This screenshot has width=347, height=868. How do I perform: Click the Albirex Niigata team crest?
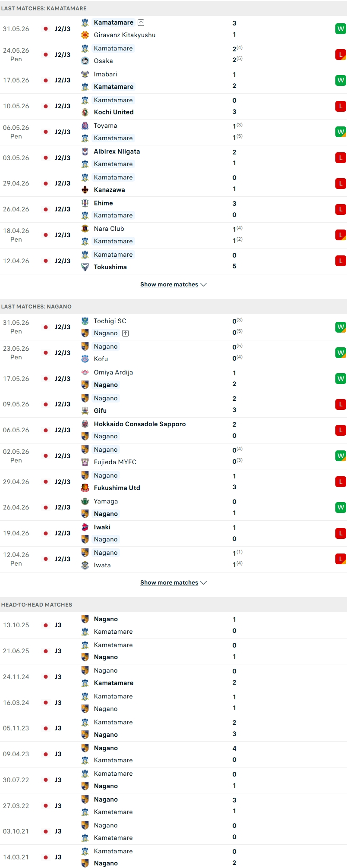pyautogui.click(x=85, y=151)
